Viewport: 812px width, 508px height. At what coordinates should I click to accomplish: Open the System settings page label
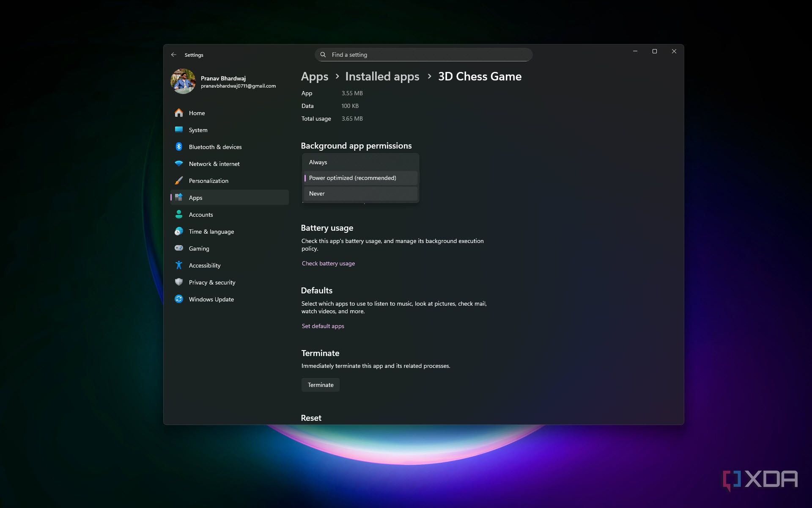[x=198, y=130]
